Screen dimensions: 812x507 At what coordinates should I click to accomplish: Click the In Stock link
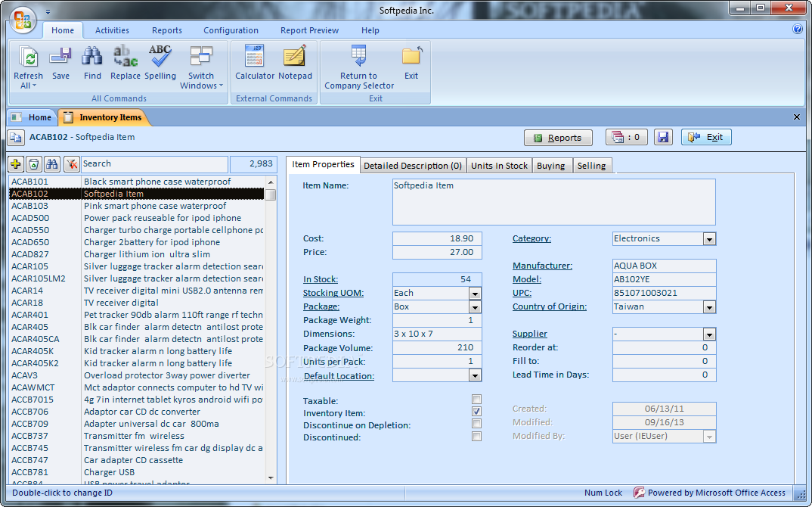[x=321, y=279]
